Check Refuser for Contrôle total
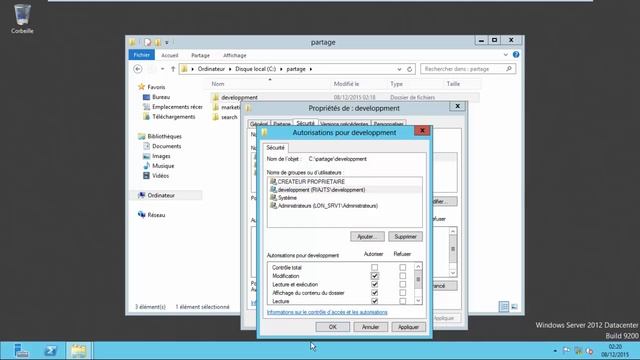 point(402,268)
